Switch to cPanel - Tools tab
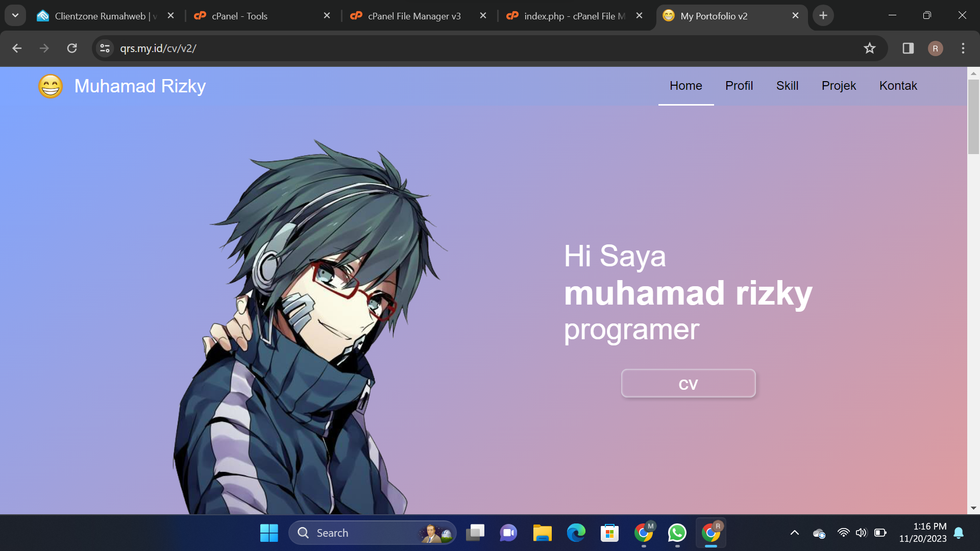The width and height of the screenshot is (980, 551). [239, 16]
